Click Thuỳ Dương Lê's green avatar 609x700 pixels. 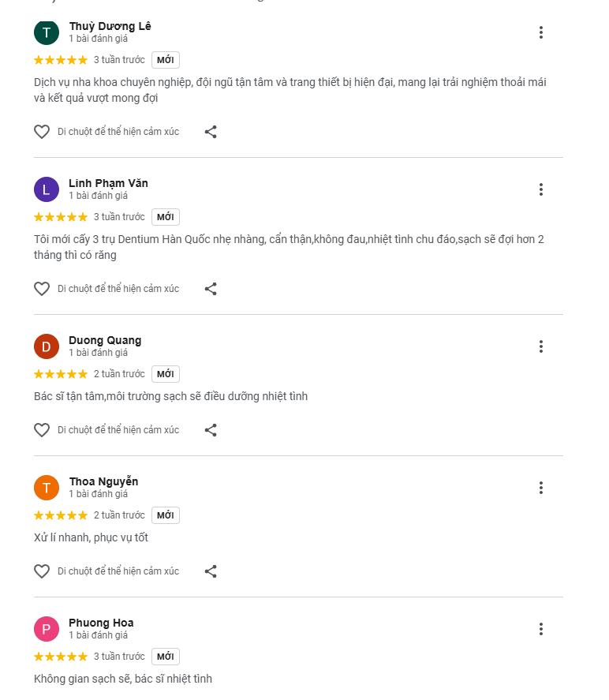click(47, 32)
